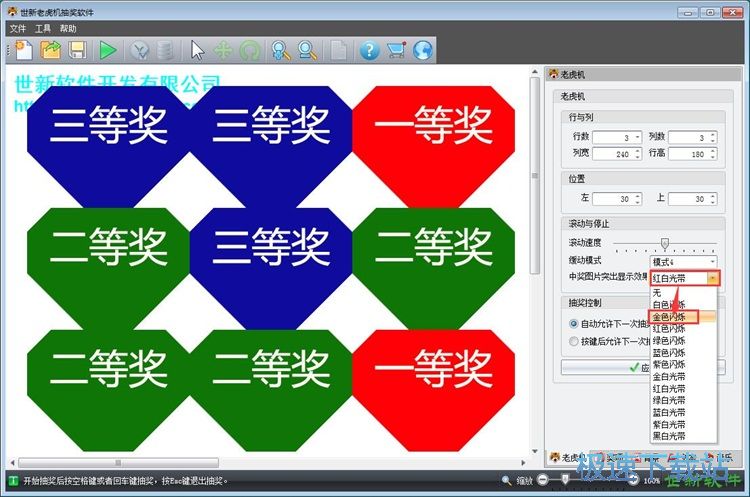
Task: Click the status bar zoom slider handle
Action: click(x=565, y=479)
